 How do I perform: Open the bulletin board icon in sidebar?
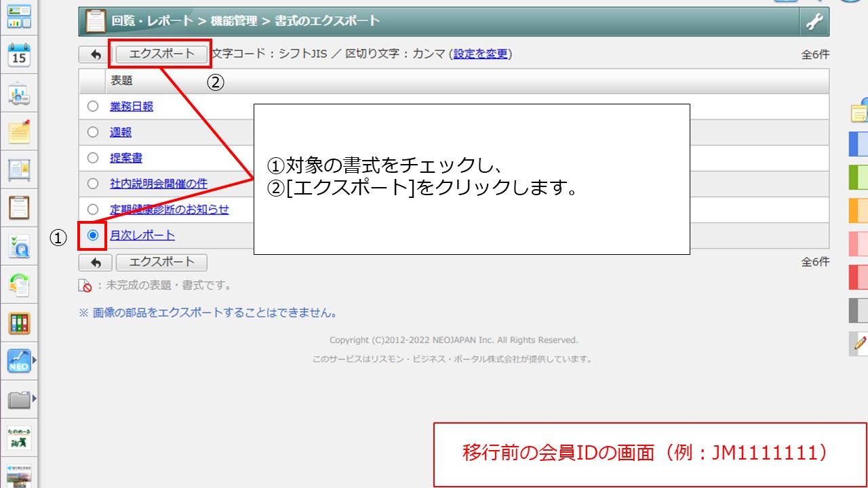[x=20, y=169]
